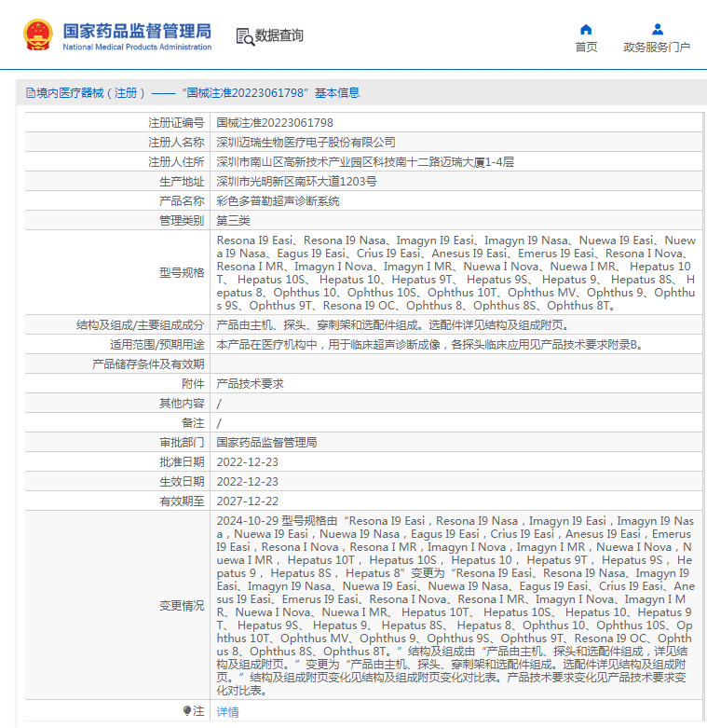707x728 pixels.
Task: Click the 政务服务门户 user icon
Action: pos(657,30)
